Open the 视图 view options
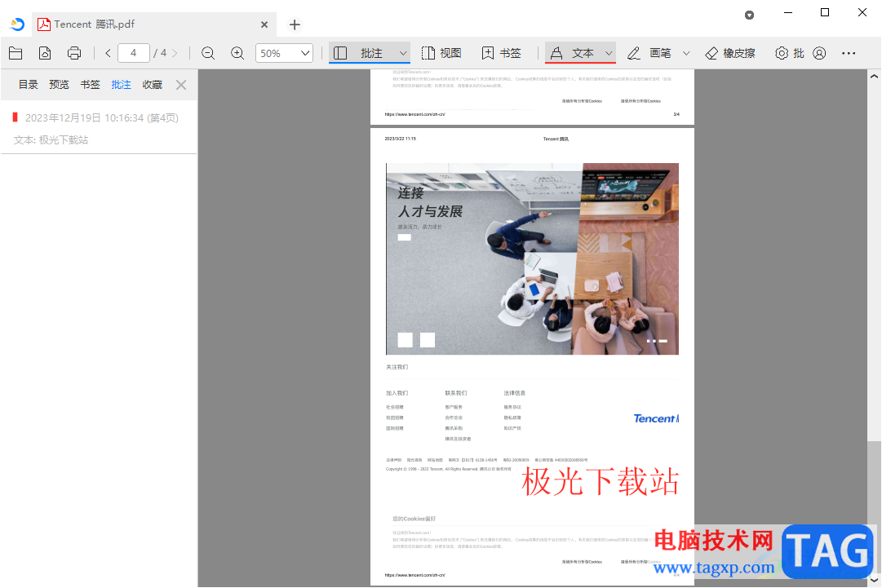This screenshot has height=588, width=882. [441, 53]
